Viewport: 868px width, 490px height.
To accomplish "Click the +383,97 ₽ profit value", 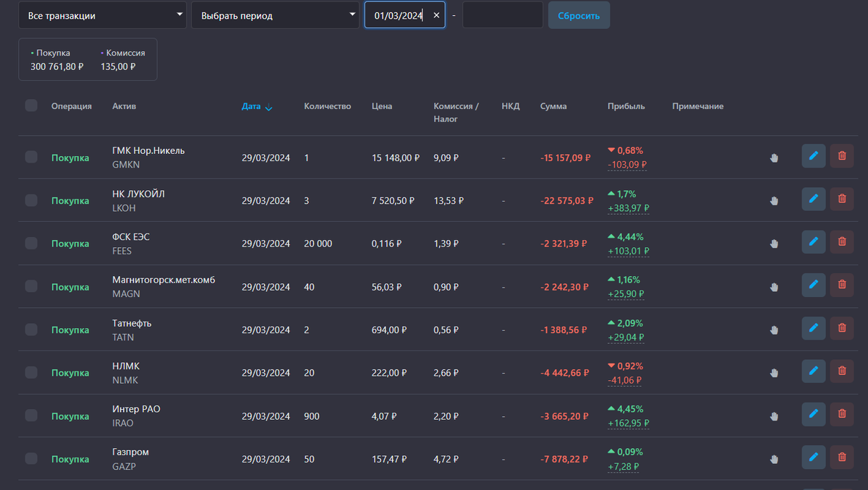I will click(x=629, y=208).
